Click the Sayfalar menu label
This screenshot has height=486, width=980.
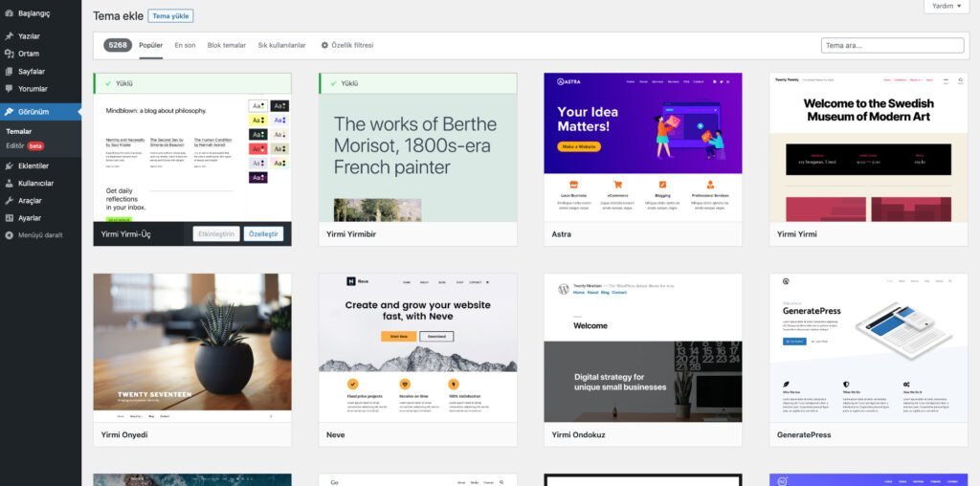pos(32,71)
